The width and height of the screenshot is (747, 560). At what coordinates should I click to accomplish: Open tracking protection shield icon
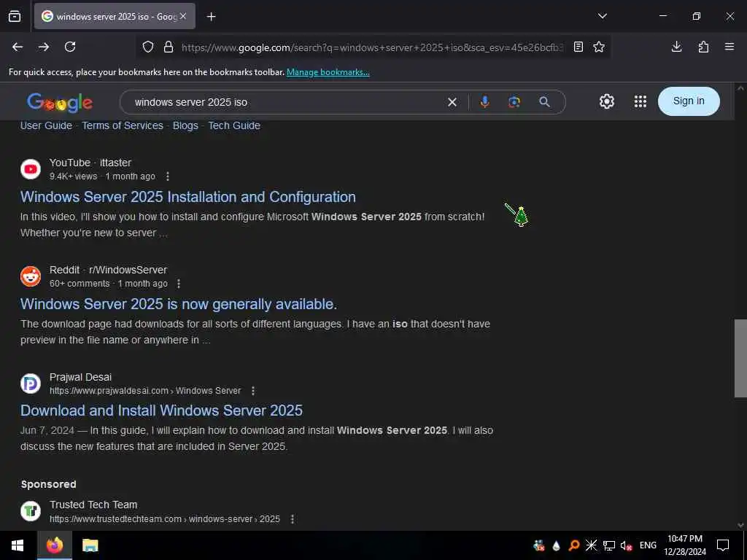click(x=148, y=47)
